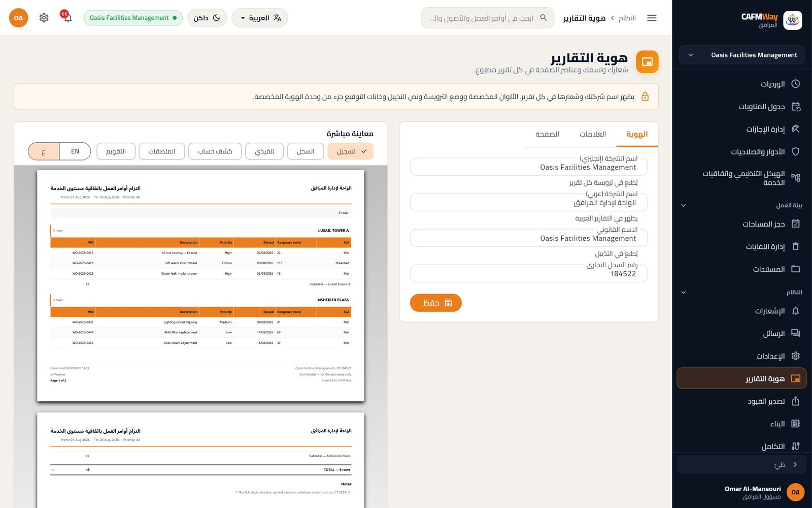Open تصدير القيود export icon
This screenshot has width=812, height=508.
point(795,401)
